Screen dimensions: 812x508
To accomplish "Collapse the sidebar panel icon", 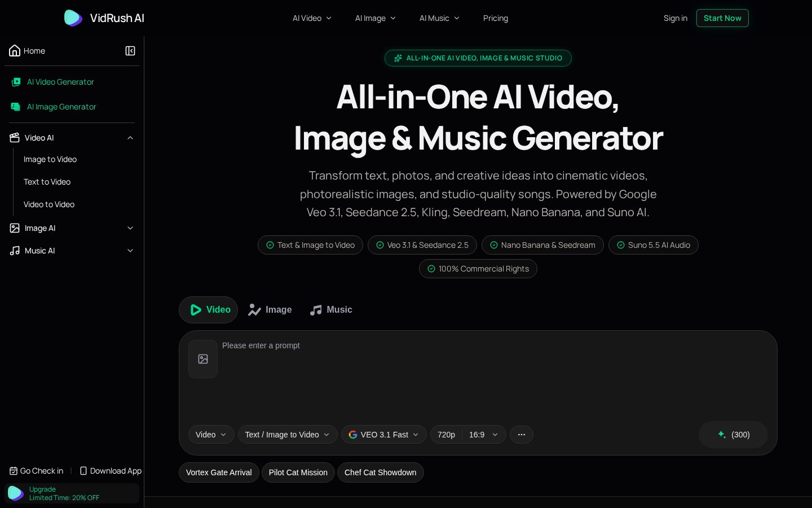I will 130,51.
